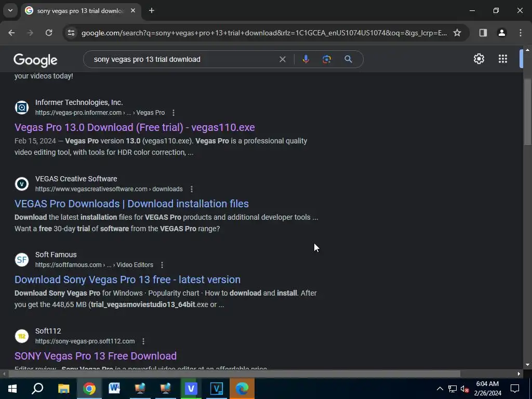Switch to Microsoft Word in taskbar
The width and height of the screenshot is (532, 399).
pyautogui.click(x=114, y=389)
